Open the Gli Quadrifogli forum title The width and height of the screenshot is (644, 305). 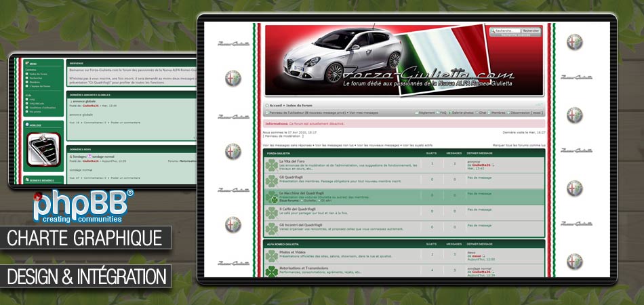(x=291, y=177)
